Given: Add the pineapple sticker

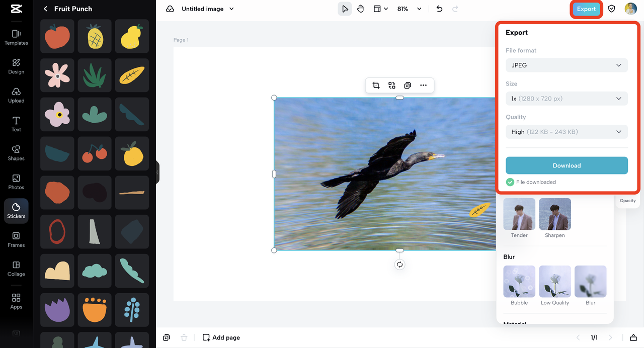Looking at the screenshot, I should [95, 36].
